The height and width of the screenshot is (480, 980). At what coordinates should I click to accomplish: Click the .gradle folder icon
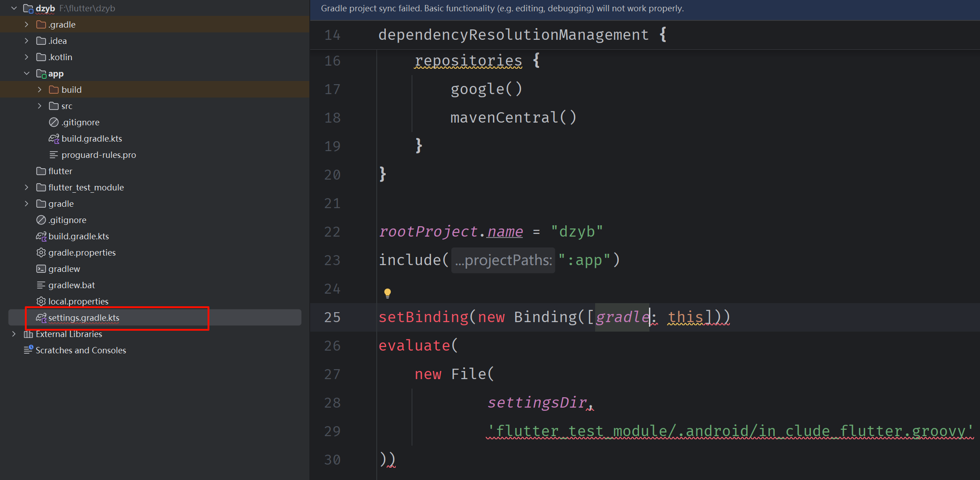point(41,24)
